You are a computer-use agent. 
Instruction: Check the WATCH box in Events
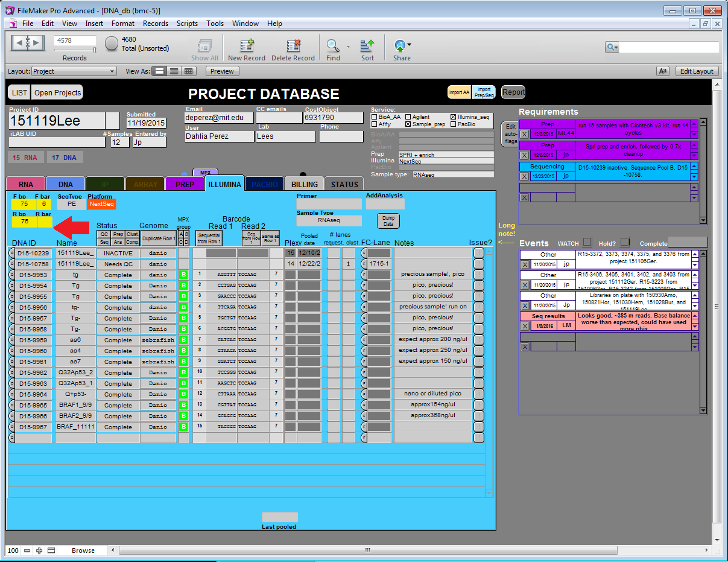click(587, 243)
